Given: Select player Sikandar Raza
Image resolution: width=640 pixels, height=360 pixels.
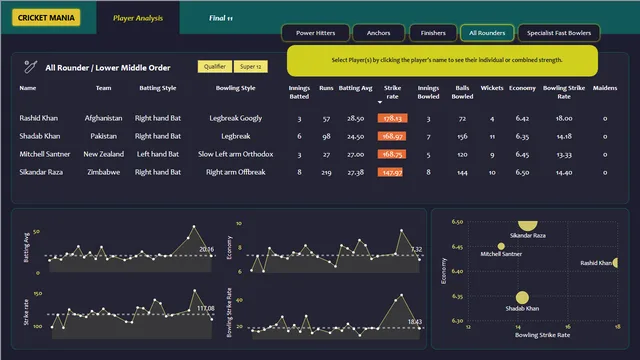Looking at the screenshot, I should point(41,172).
